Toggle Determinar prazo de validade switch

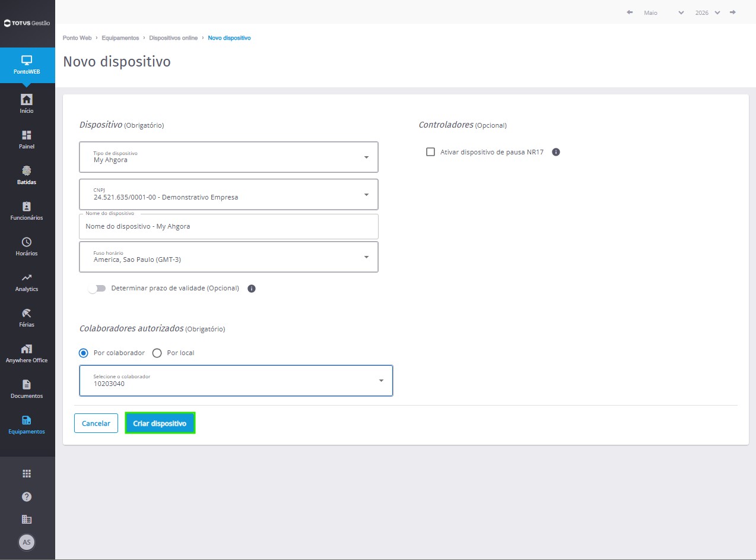click(x=96, y=288)
